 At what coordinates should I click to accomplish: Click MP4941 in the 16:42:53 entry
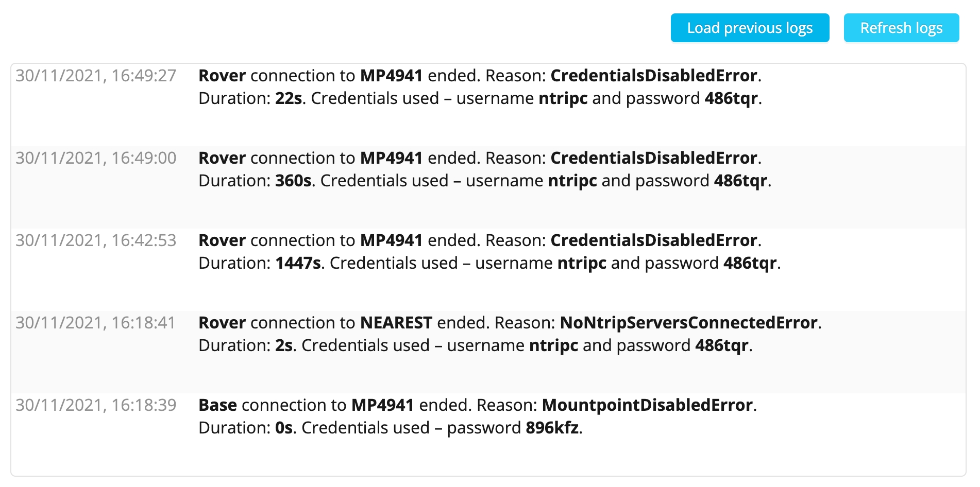pos(391,240)
